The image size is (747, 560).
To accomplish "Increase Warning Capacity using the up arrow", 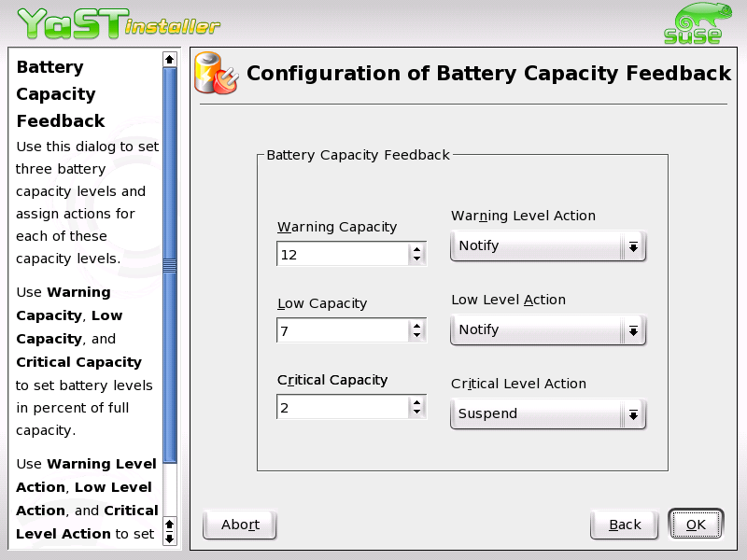I will pos(418,248).
